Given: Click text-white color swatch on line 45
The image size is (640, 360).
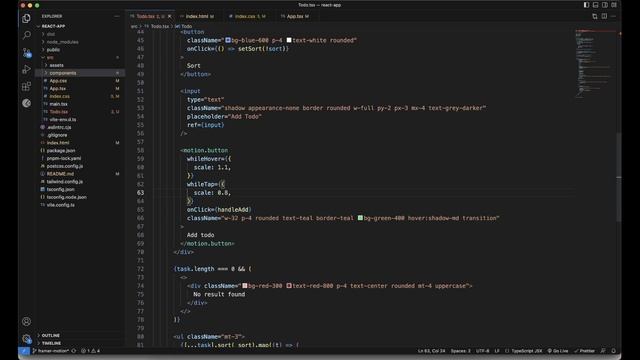Looking at the screenshot, I should click(x=289, y=40).
